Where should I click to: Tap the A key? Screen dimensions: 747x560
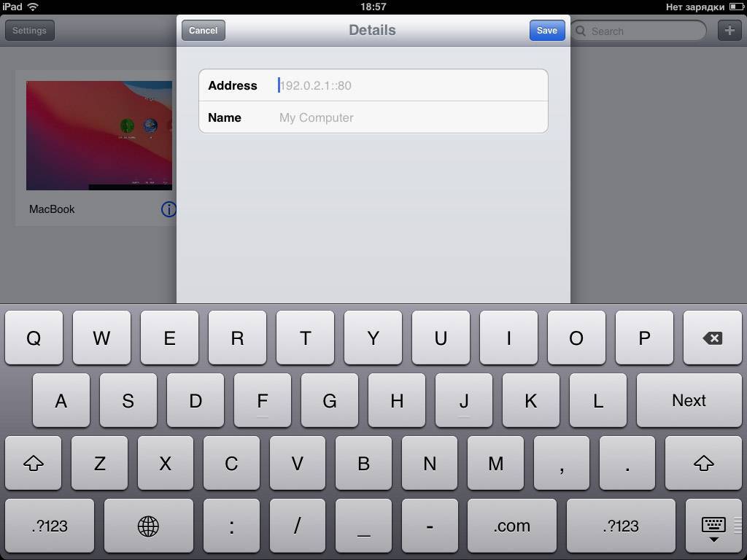click(x=61, y=400)
